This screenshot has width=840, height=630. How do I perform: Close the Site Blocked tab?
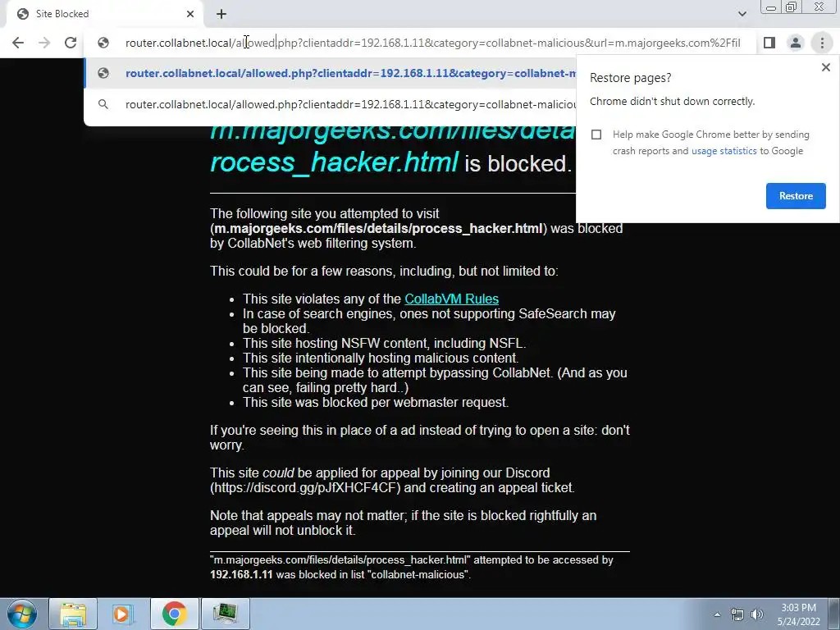pos(190,14)
